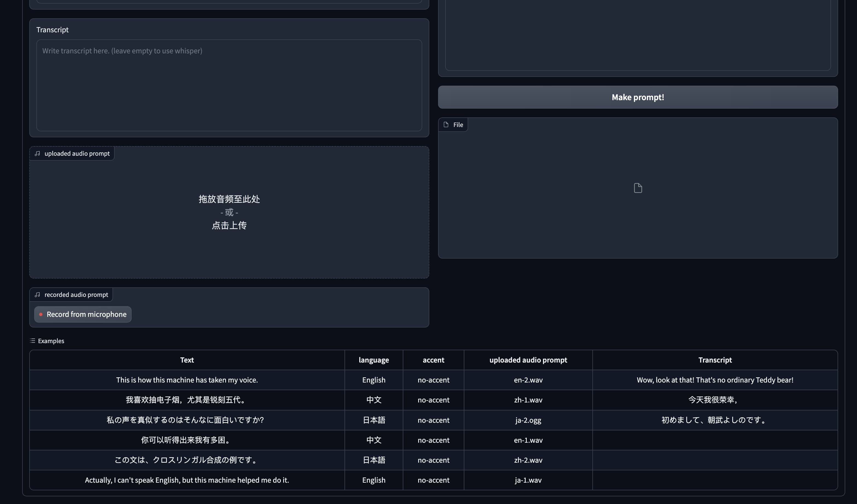Click the 'Actually, I can't speak English' example
This screenshot has width=857, height=504.
click(187, 480)
